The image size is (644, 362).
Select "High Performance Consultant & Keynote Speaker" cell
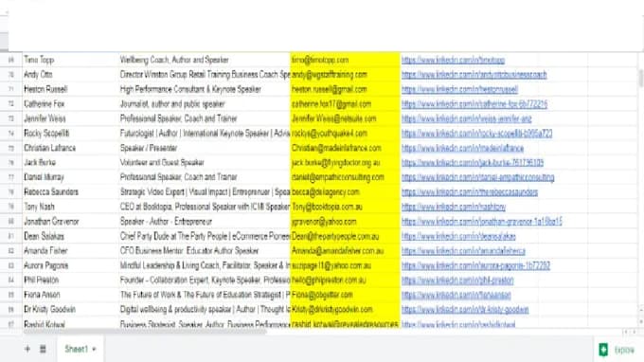coord(205,89)
